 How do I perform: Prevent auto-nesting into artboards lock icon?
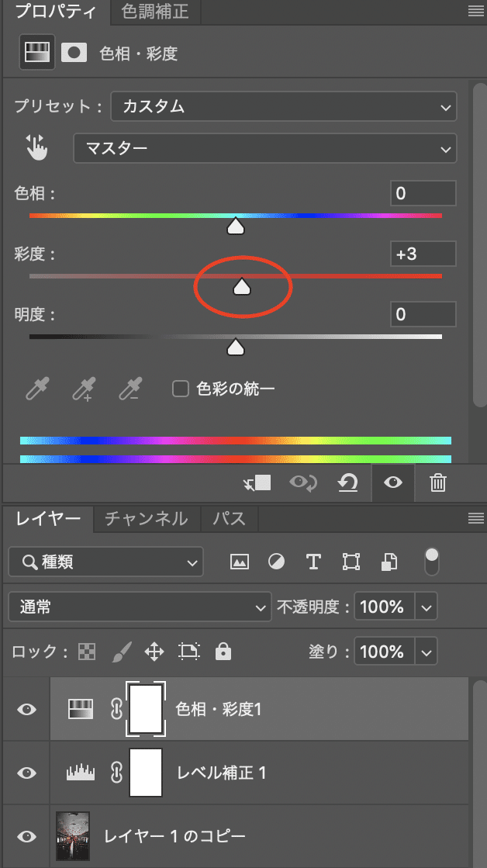189,652
